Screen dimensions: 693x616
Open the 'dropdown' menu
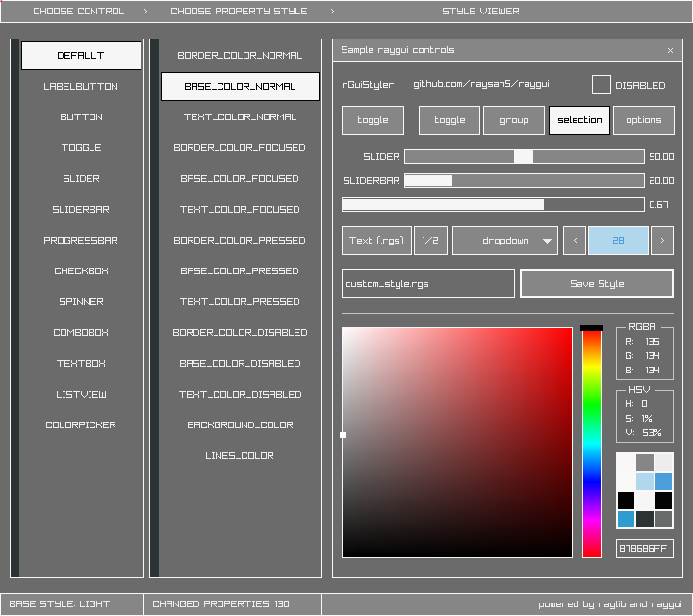point(504,241)
